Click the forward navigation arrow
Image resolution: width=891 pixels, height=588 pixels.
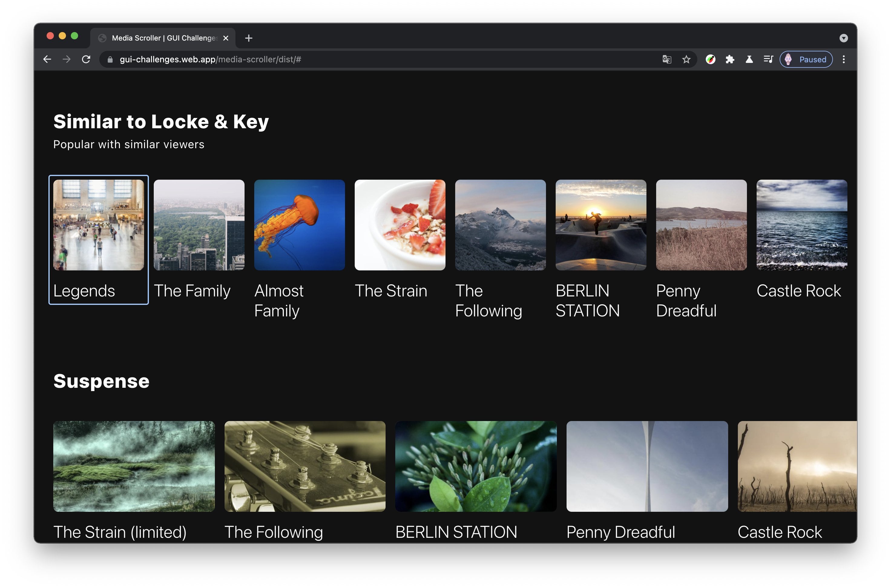click(x=67, y=59)
